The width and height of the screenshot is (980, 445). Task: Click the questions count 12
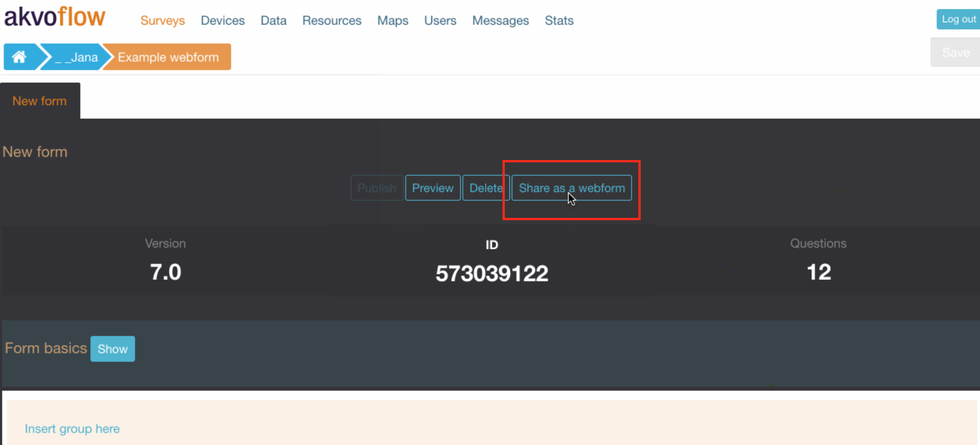point(819,272)
